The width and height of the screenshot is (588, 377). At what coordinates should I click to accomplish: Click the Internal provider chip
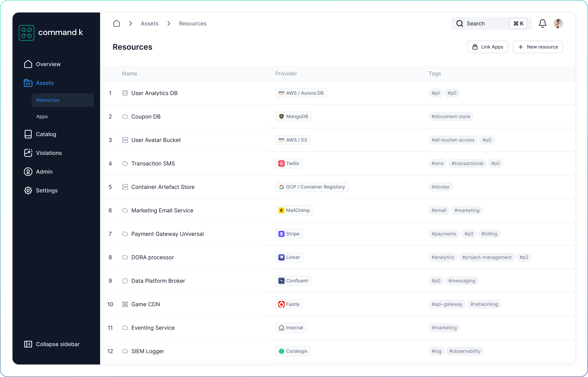click(x=291, y=328)
